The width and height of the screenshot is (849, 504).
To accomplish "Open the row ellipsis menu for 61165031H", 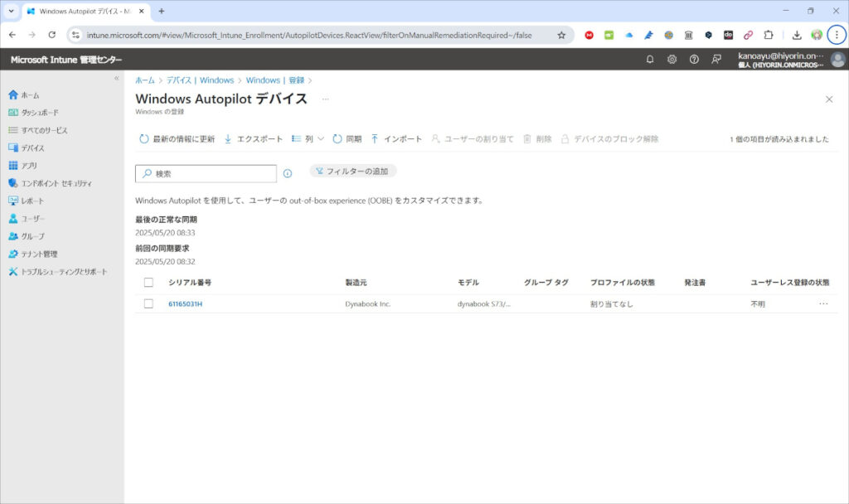I will pos(823,303).
